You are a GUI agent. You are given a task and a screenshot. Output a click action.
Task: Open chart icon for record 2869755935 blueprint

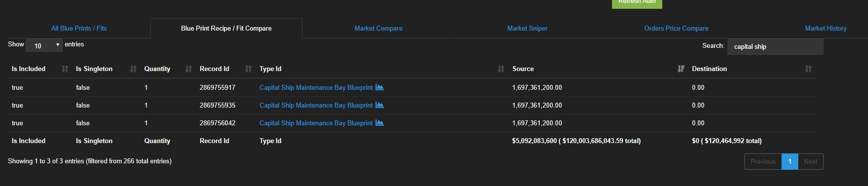click(x=380, y=105)
